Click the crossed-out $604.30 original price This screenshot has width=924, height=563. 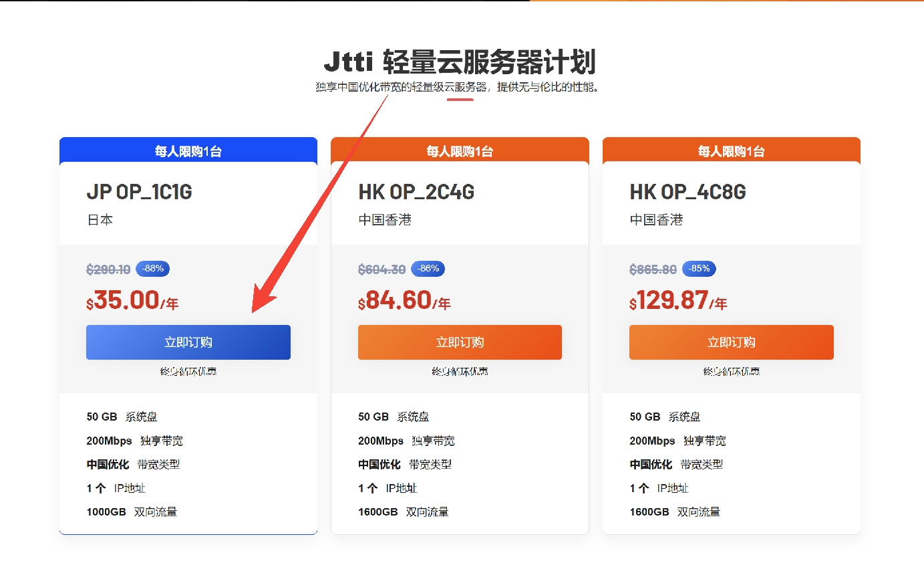coord(381,270)
